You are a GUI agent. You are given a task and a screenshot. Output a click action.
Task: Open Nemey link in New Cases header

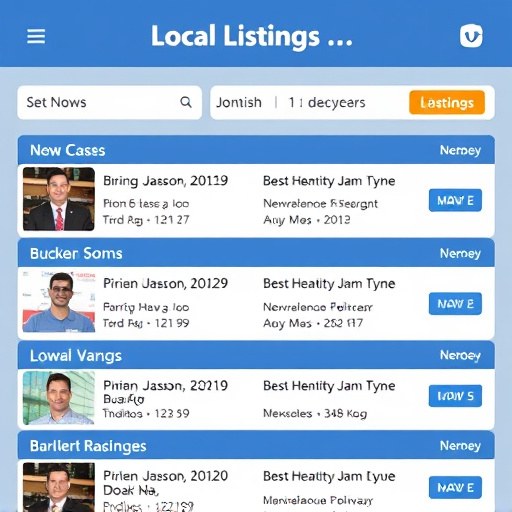click(460, 150)
